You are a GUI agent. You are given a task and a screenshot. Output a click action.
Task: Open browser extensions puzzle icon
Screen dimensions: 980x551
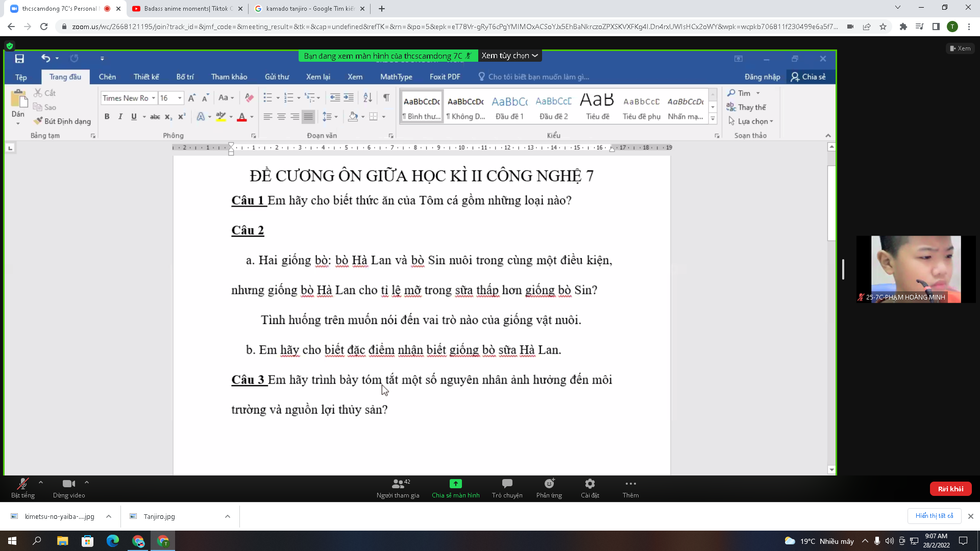pyautogui.click(x=903, y=27)
